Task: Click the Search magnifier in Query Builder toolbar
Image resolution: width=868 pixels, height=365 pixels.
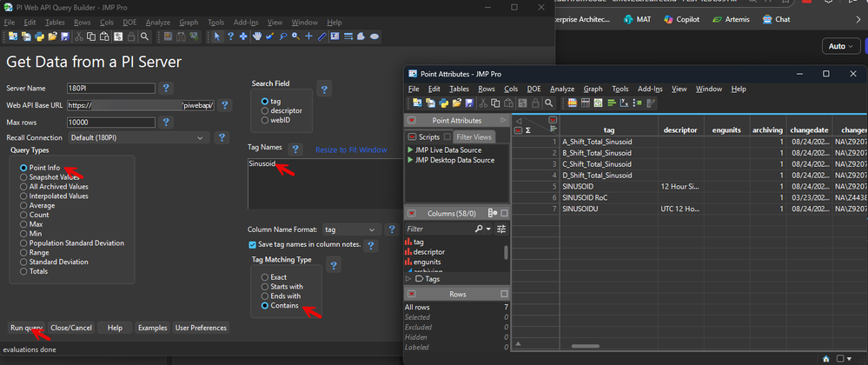Action: [144, 36]
